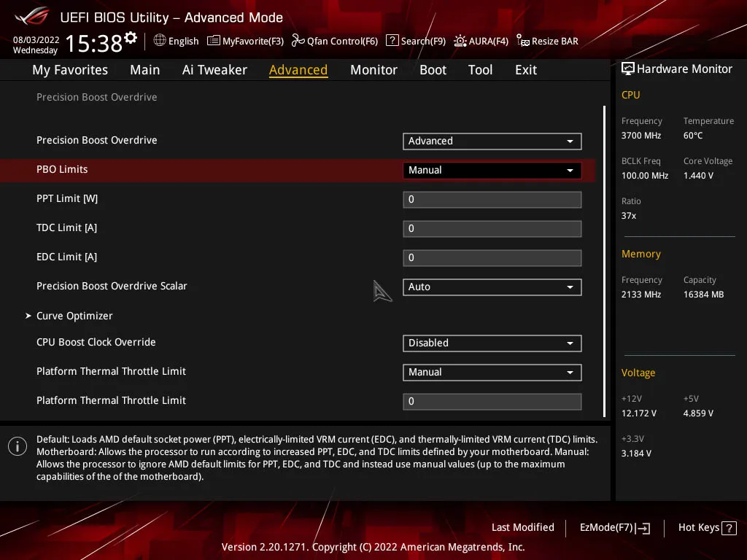Switch to Exit tab
Screen dimensions: 747x560
coord(526,70)
